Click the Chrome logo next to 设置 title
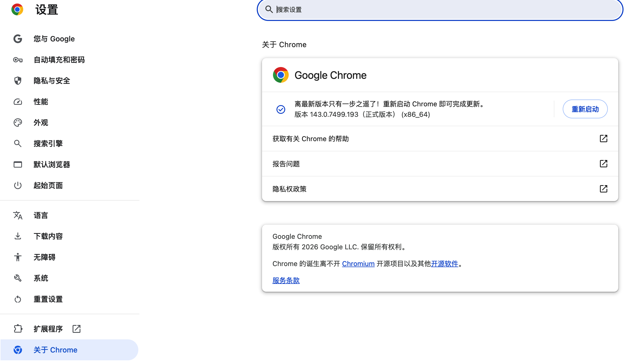This screenshot has height=364, width=634. (17, 9)
